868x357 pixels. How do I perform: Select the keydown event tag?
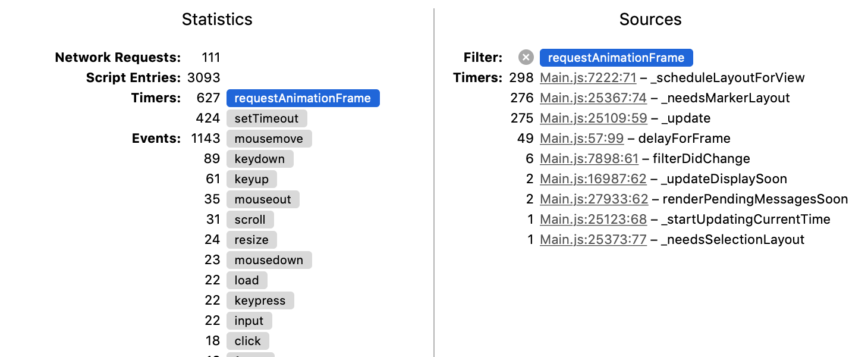pyautogui.click(x=260, y=159)
